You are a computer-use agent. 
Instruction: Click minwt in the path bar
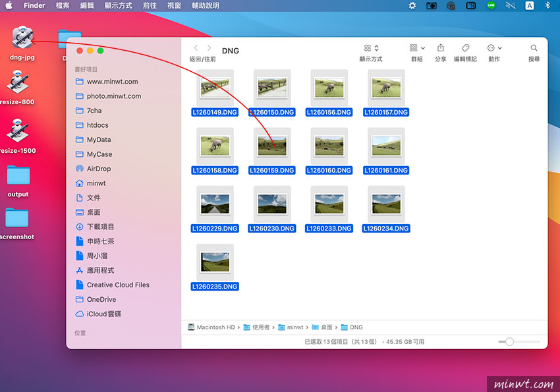291,327
